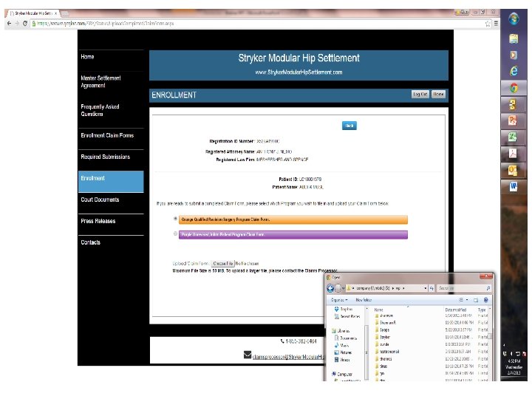Select Enrollment in left navigation
Image resolution: width=532 pixels, height=399 pixels.
point(111,182)
